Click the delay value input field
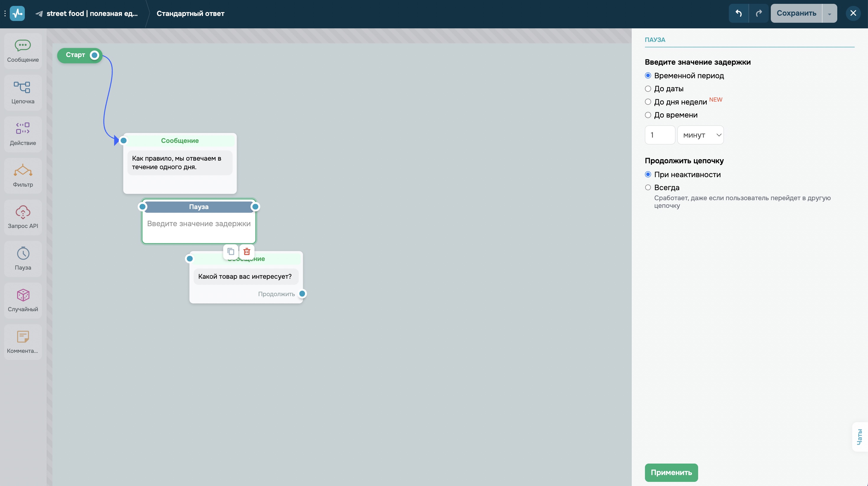The image size is (868, 486). tap(659, 135)
